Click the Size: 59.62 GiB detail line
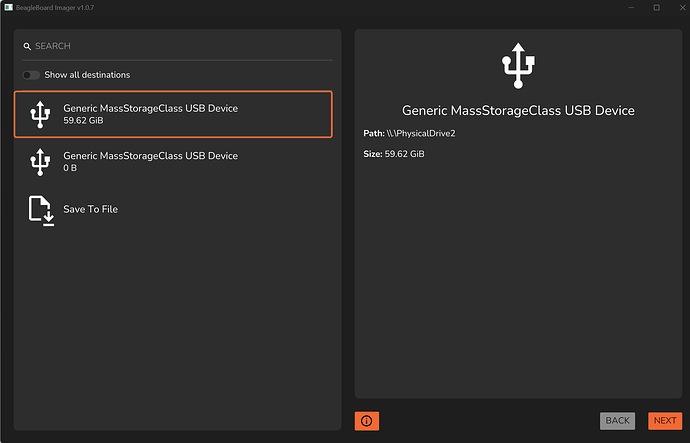This screenshot has width=690, height=443. (394, 154)
